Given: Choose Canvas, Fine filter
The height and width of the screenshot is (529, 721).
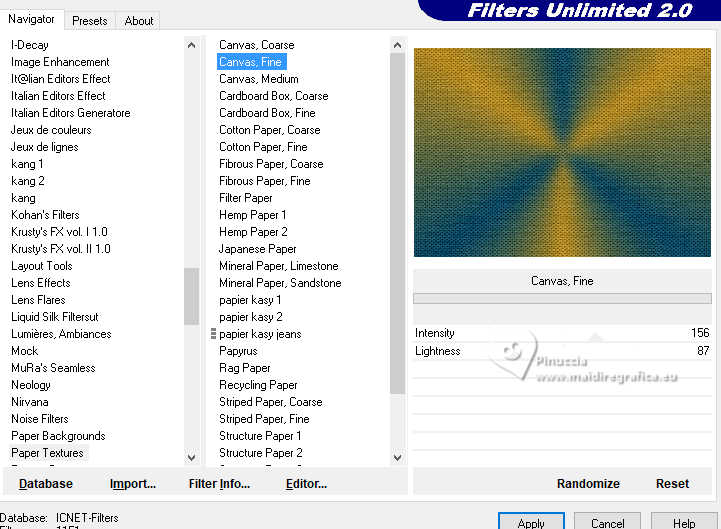Looking at the screenshot, I should point(251,62).
